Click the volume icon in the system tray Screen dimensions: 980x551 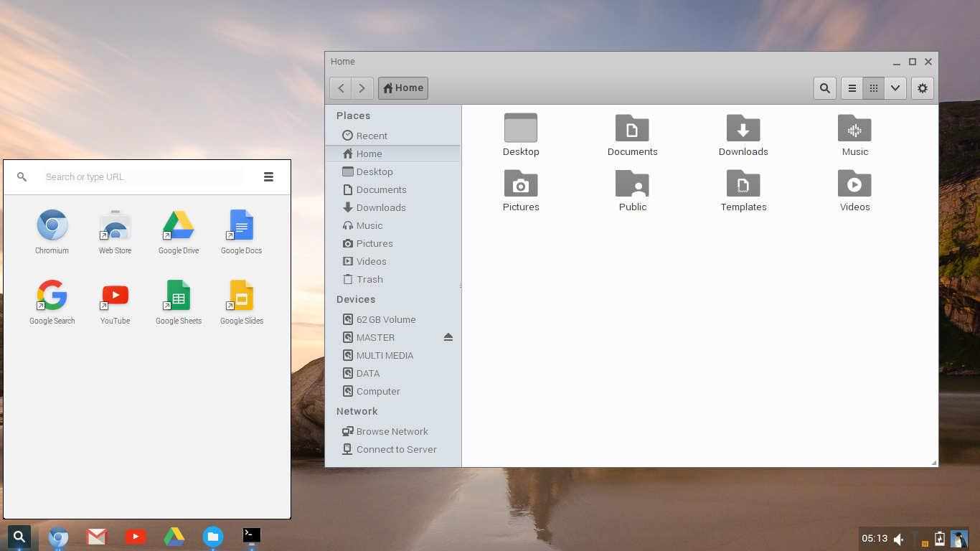pyautogui.click(x=898, y=539)
